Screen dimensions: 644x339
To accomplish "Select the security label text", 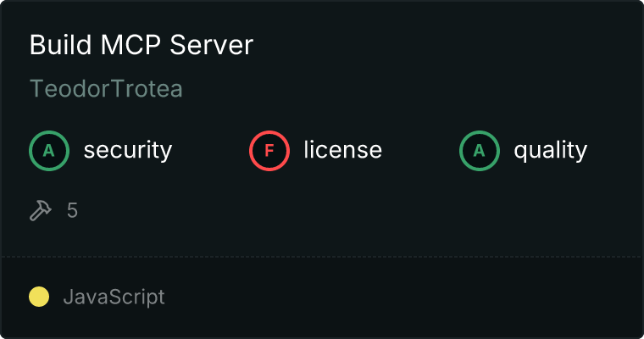I will (127, 151).
